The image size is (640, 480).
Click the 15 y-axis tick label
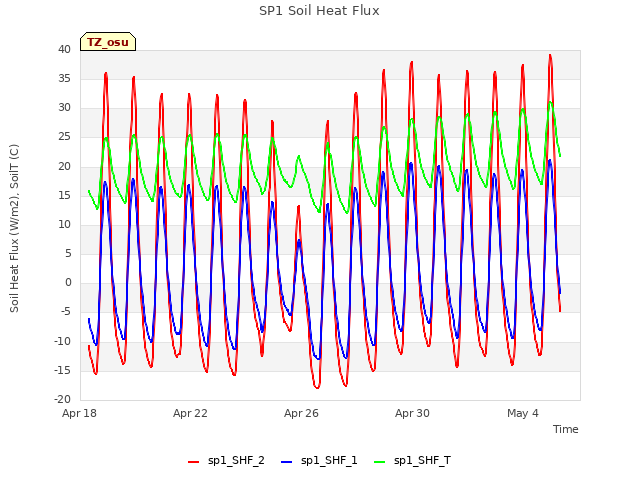[x=64, y=196]
